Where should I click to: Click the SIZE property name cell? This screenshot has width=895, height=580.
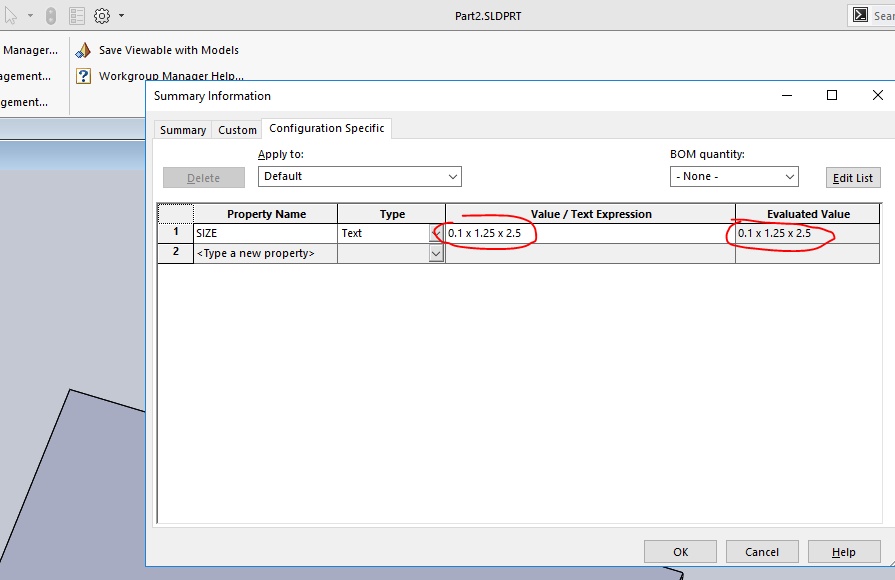pos(265,233)
